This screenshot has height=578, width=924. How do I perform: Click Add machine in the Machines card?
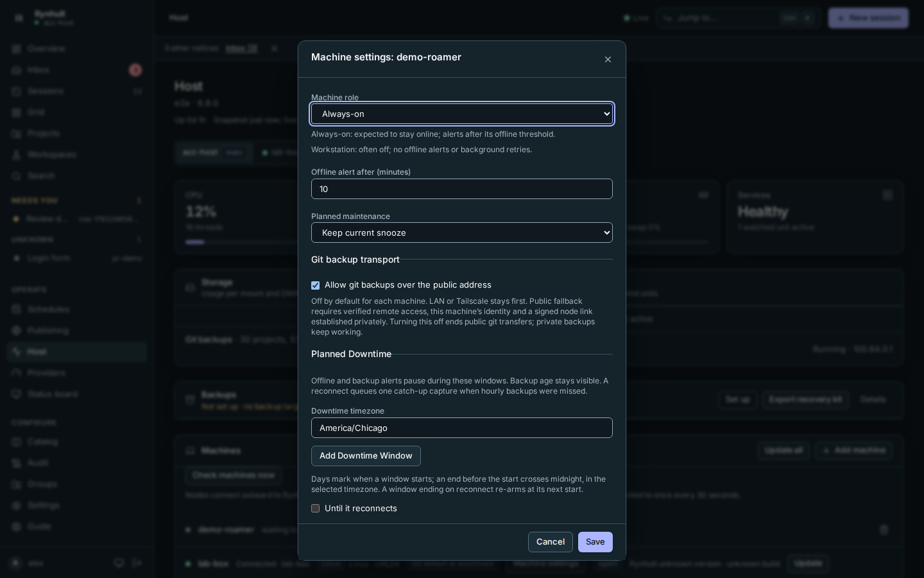pos(854,451)
